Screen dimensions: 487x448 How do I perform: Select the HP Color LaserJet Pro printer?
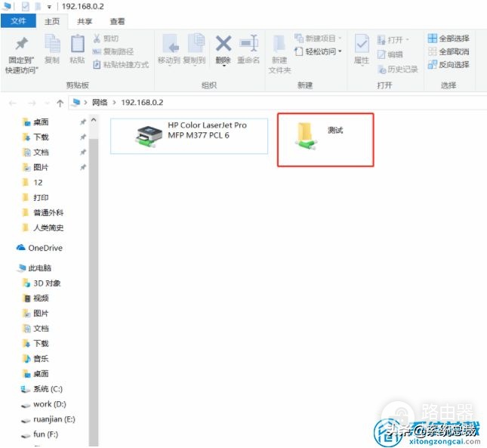tap(189, 136)
